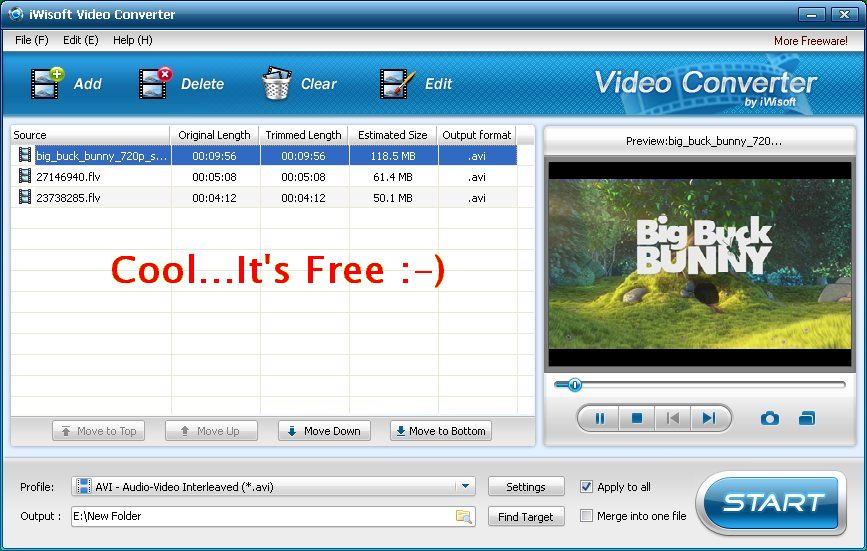This screenshot has width=867, height=551.
Task: Select the 23738285.flv file name
Action: [x=68, y=197]
